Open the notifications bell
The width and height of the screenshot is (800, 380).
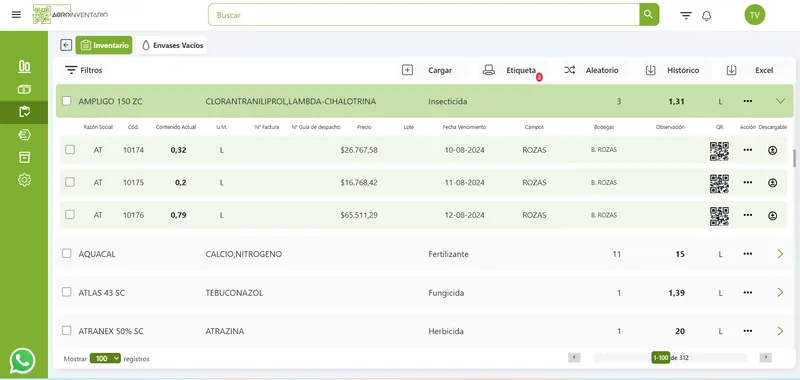point(707,16)
